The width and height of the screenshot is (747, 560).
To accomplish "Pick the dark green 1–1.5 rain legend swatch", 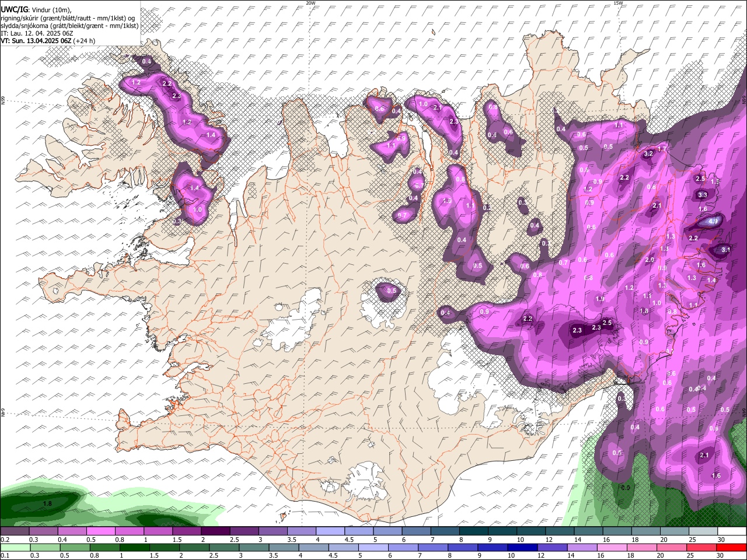I will click(x=135, y=547).
